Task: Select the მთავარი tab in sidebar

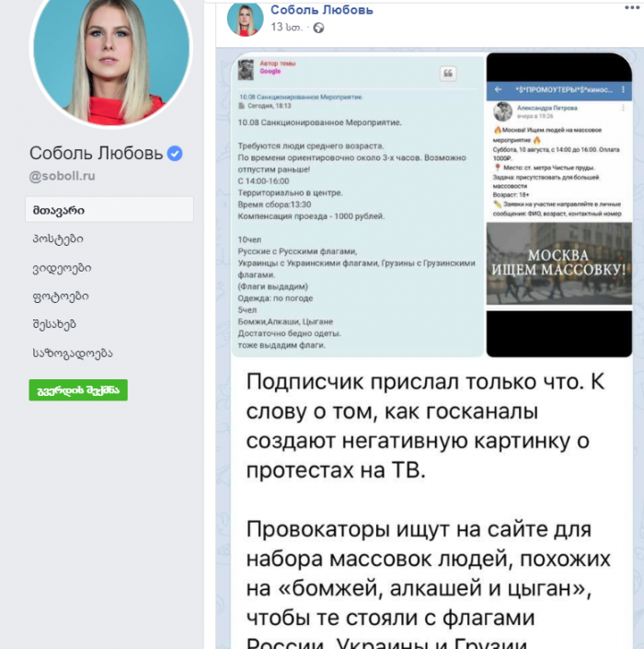Action: 109,210
